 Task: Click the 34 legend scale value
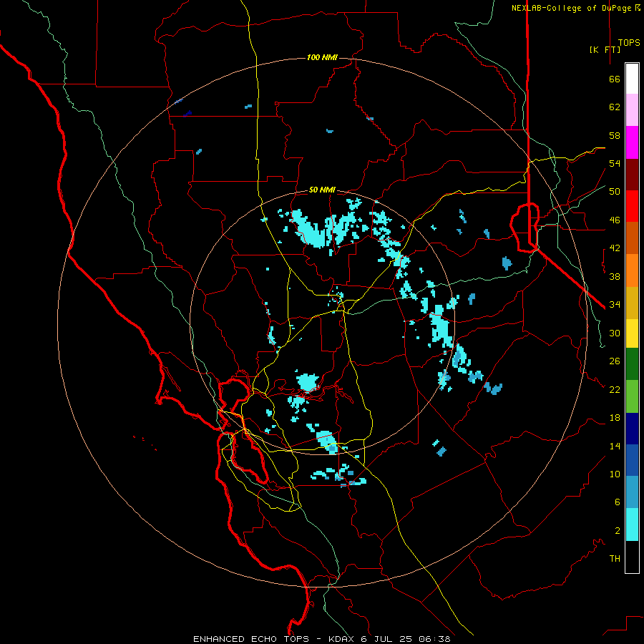coord(615,305)
